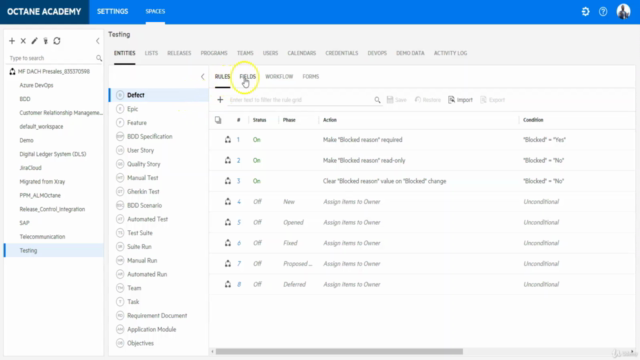Select the Epic entity icon

point(120,109)
